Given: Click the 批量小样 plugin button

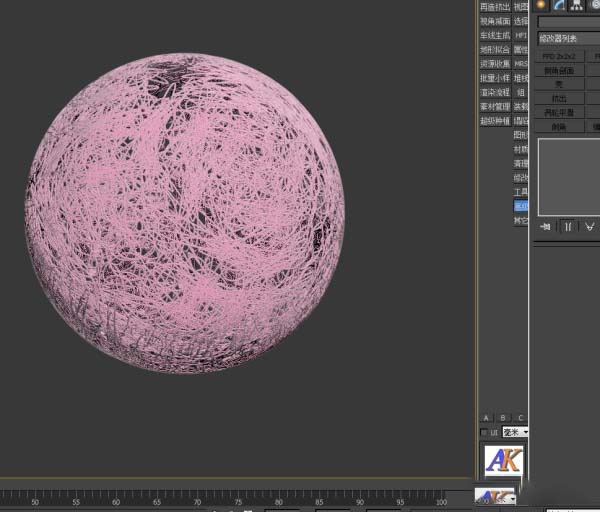Looking at the screenshot, I should (495, 78).
